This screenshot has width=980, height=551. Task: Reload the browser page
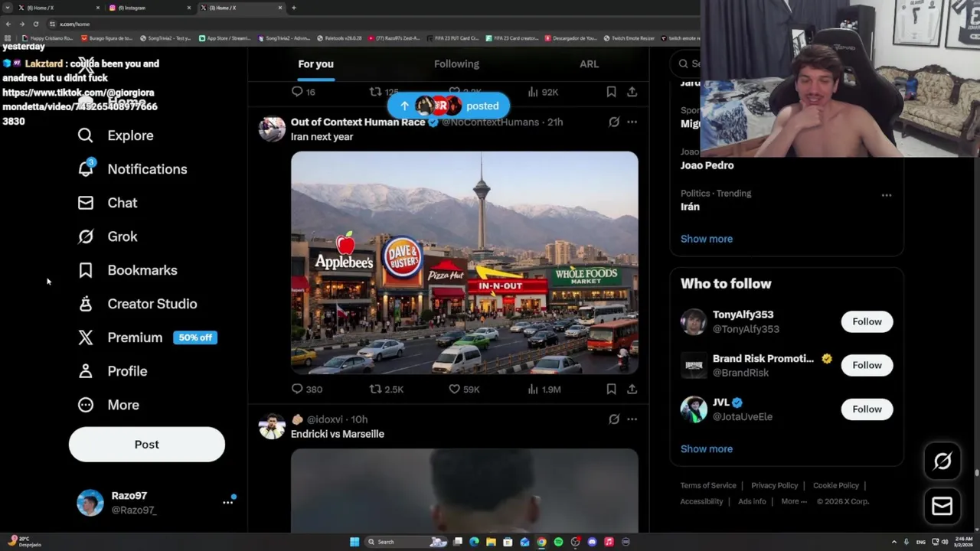click(35, 24)
